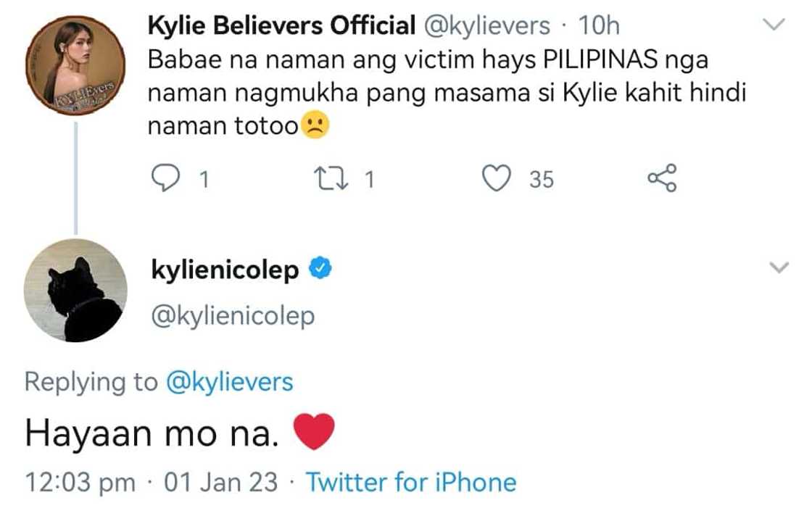Click the reply speech bubble icon
The height and width of the screenshot is (511, 812).
165,178
